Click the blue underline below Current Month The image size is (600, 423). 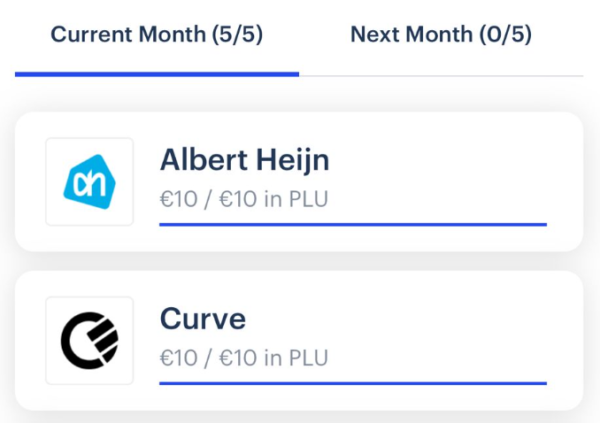pyautogui.click(x=157, y=73)
